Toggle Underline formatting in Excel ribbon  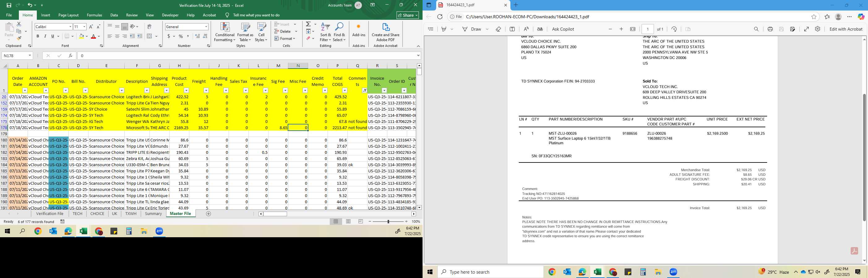(x=53, y=36)
